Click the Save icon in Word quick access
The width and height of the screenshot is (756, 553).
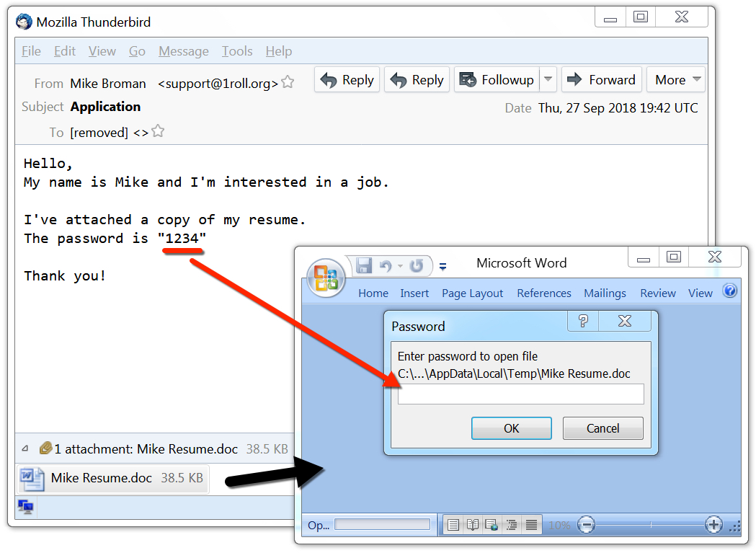coord(364,265)
